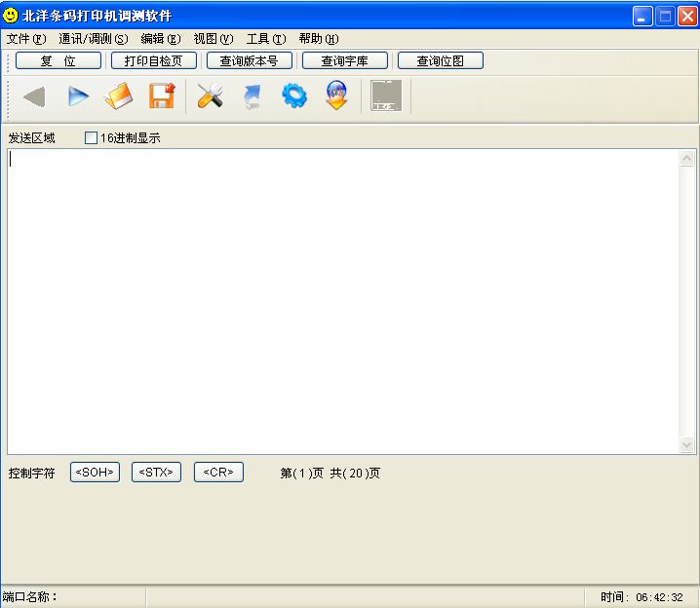Open the wrench and screwdriver settings icon
The height and width of the screenshot is (608, 700).
click(210, 96)
